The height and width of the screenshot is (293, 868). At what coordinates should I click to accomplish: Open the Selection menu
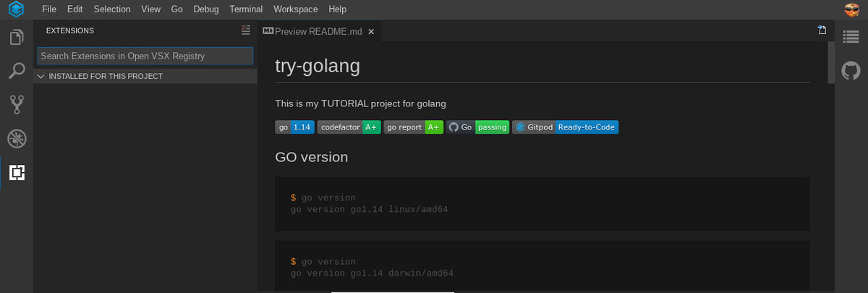click(x=112, y=9)
